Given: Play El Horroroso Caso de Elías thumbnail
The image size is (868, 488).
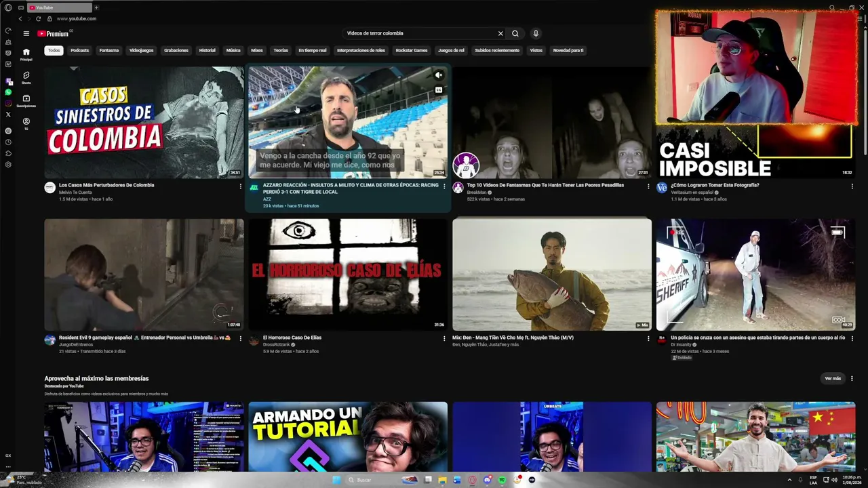Looking at the screenshot, I should tap(348, 274).
